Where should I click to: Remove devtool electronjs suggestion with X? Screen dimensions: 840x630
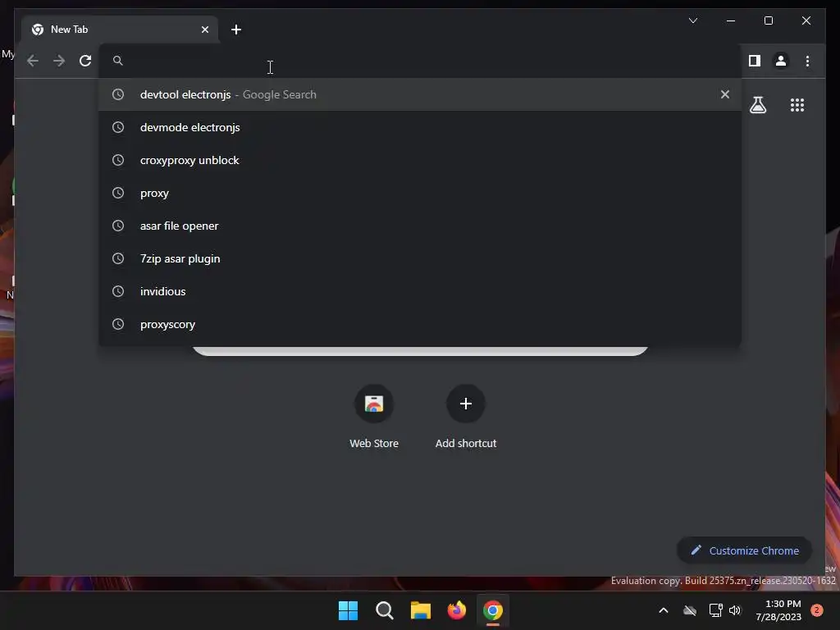[x=725, y=94]
